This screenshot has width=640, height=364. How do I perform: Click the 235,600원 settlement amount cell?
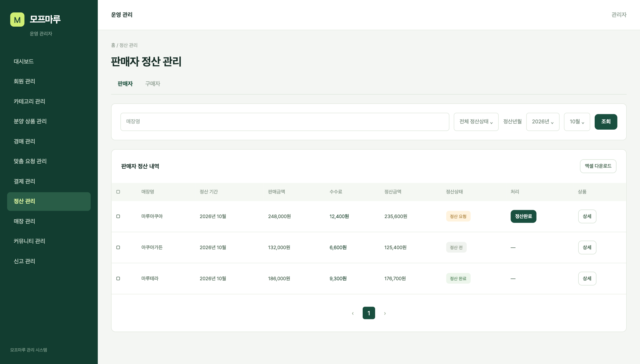pos(396,216)
